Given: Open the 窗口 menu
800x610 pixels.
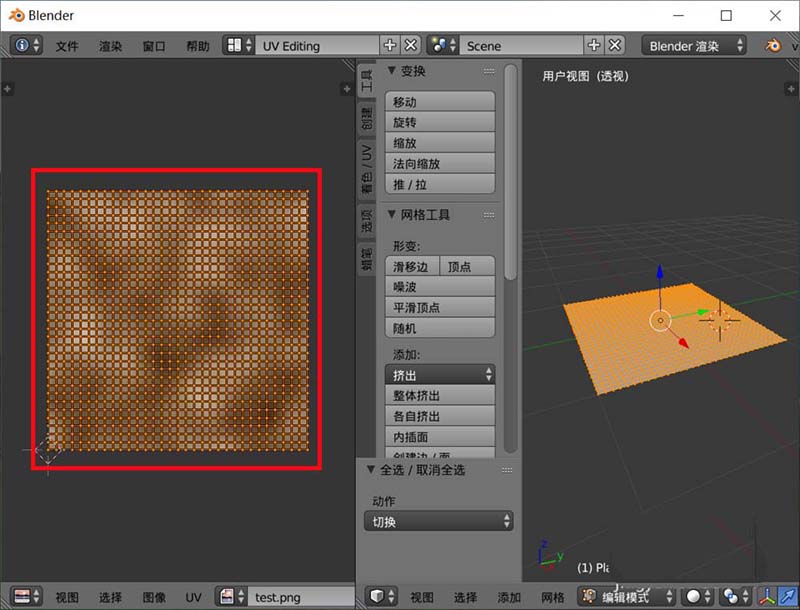Looking at the screenshot, I should 154,46.
